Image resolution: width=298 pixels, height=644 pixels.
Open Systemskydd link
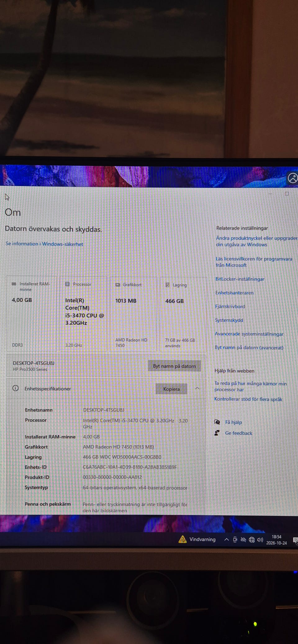pos(229,320)
